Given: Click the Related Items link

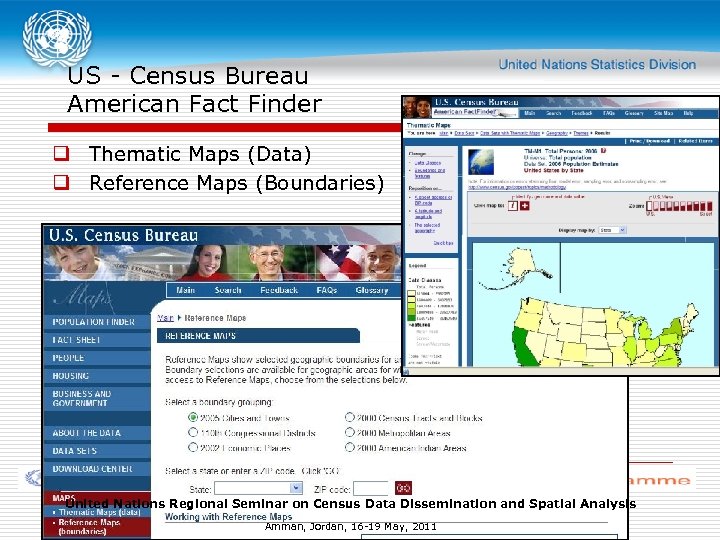Looking at the screenshot, I should pos(695,141).
